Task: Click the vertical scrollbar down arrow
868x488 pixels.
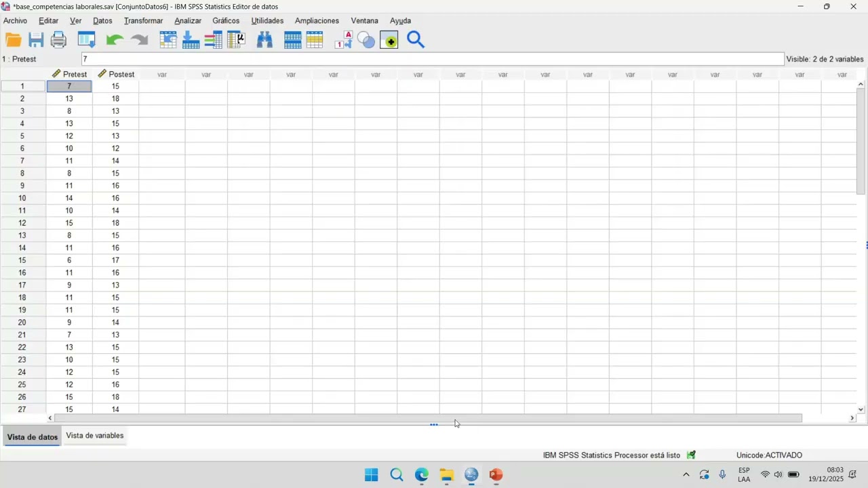Action: 861,409
